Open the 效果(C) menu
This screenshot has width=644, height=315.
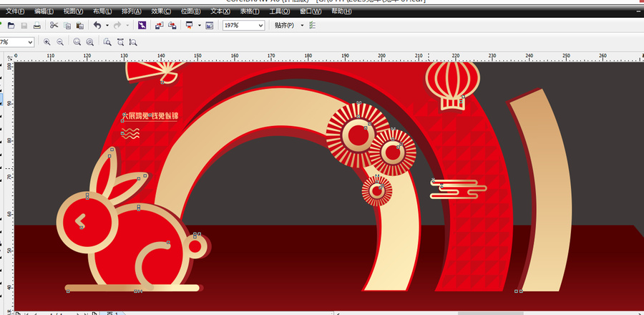(x=161, y=11)
